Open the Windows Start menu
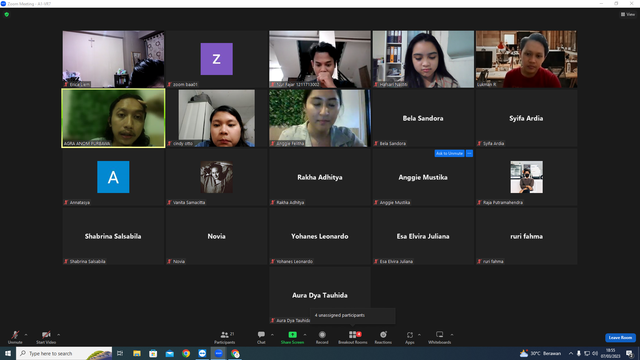The width and height of the screenshot is (640, 360). (x=8, y=353)
